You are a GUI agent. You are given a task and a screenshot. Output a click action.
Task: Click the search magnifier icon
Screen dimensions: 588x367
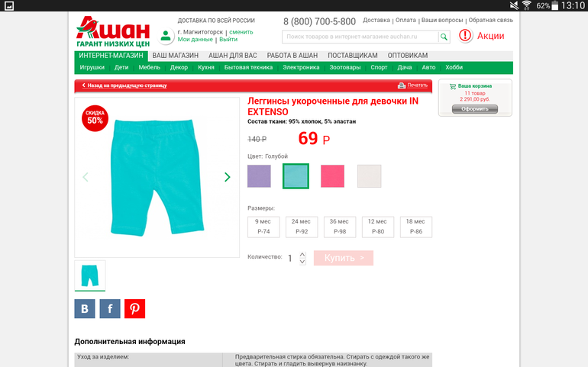(x=444, y=37)
